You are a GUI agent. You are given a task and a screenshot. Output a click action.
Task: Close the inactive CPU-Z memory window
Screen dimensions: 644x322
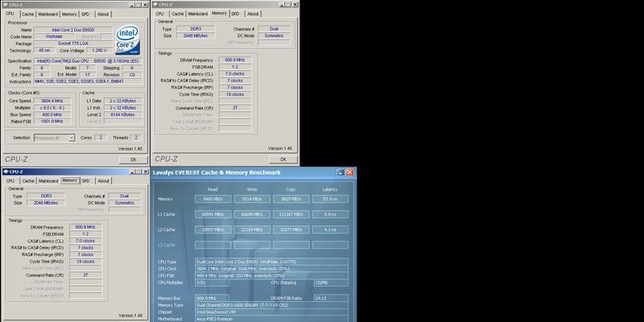pos(295,5)
